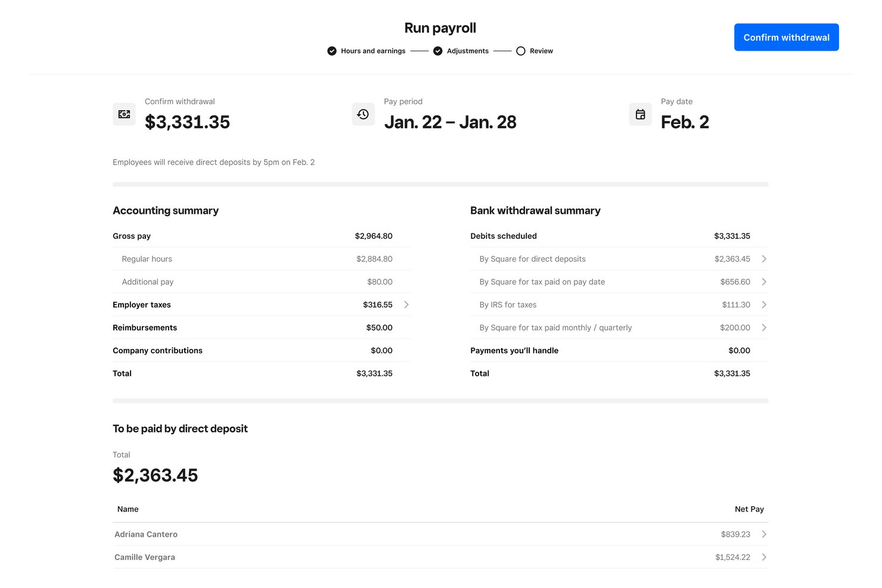This screenshot has height=588, width=882.
Task: Click the Employer taxes row label
Action: click(142, 304)
